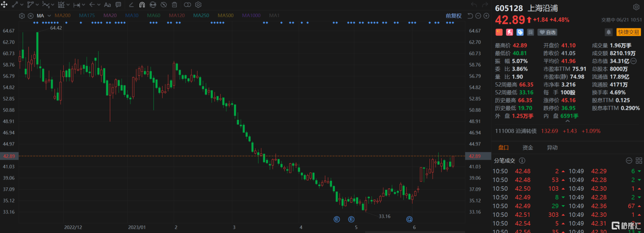The image size is (644, 233).
Task: Reset chart zoom with circular arrow
Action: (470, 16)
